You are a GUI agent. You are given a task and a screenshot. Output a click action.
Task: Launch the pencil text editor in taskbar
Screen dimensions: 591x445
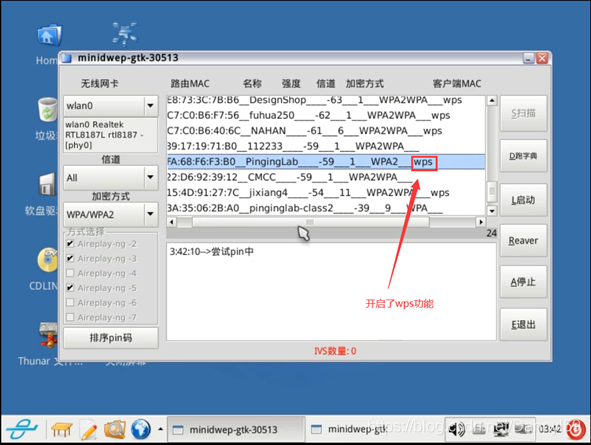(89, 430)
